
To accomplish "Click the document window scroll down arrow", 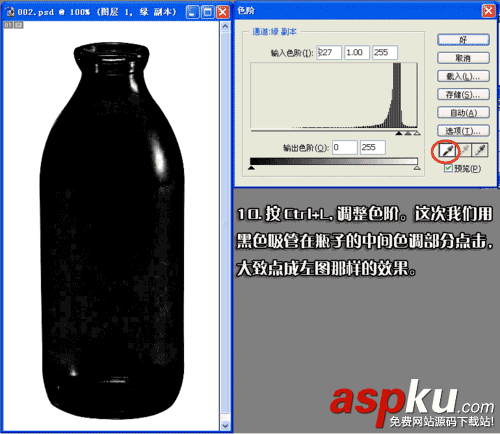I will point(225,426).
